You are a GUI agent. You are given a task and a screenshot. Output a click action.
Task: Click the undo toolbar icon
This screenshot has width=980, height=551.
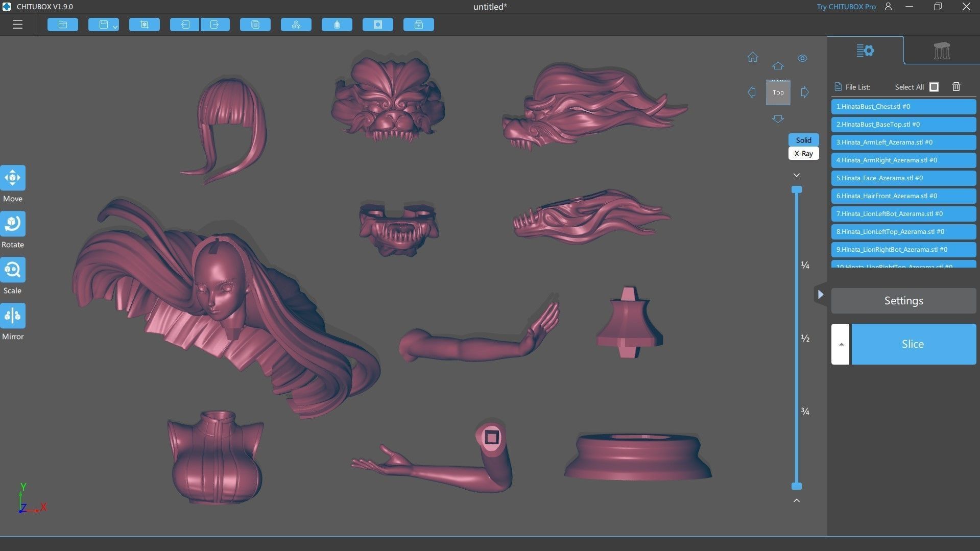point(185,25)
